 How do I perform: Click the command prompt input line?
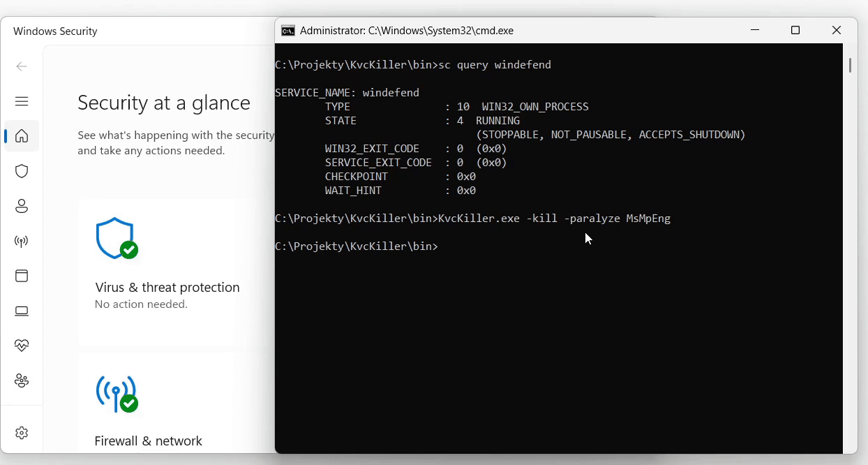(x=447, y=246)
